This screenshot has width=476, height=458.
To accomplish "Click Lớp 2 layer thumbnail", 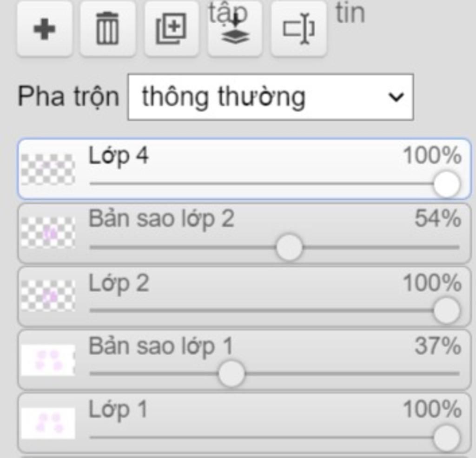I will tap(48, 296).
